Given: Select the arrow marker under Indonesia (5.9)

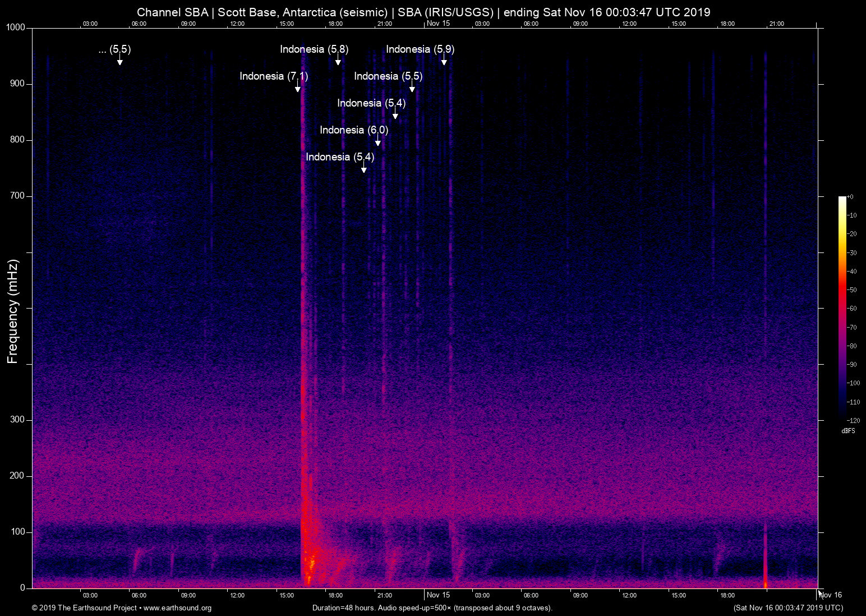Looking at the screenshot, I should [444, 61].
